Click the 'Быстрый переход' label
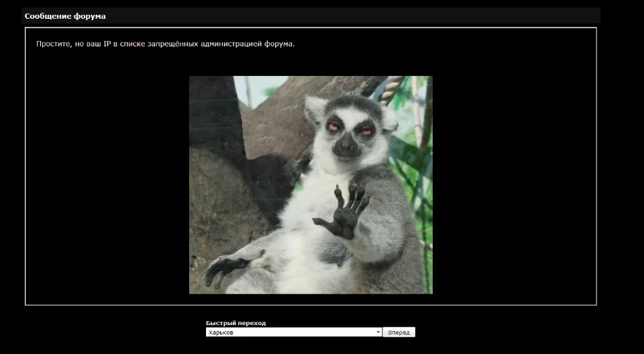The width and height of the screenshot is (644, 354). coord(235,323)
